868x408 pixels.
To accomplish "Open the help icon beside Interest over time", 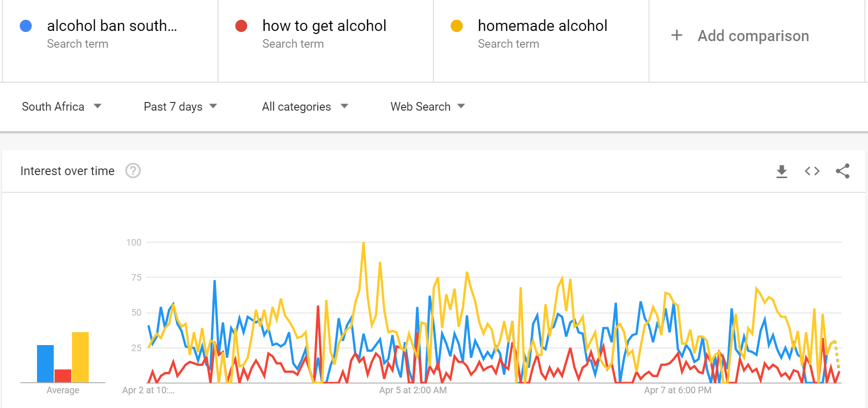I will click(133, 171).
